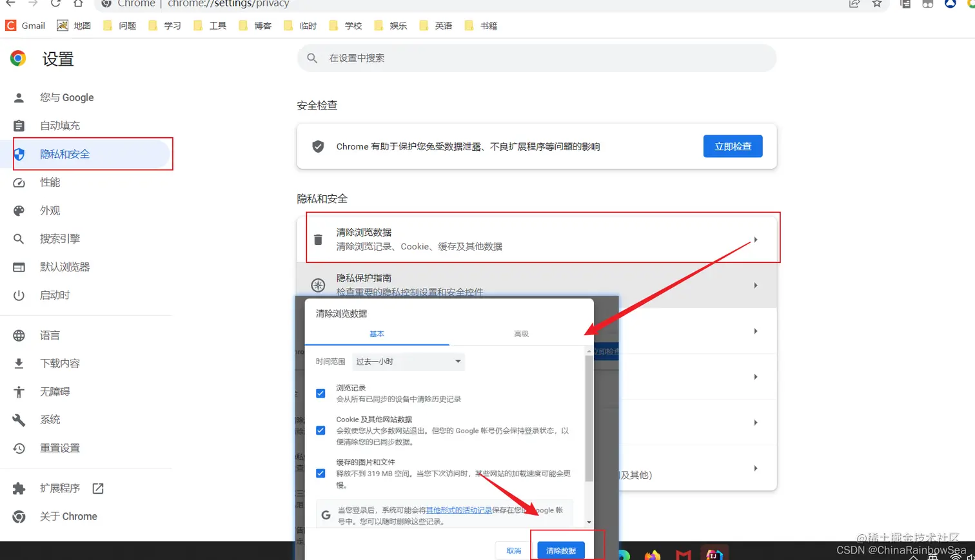Viewport: 975px width, 560px height.
Task: Open the Chrome profile avatar icon
Action: point(950,5)
